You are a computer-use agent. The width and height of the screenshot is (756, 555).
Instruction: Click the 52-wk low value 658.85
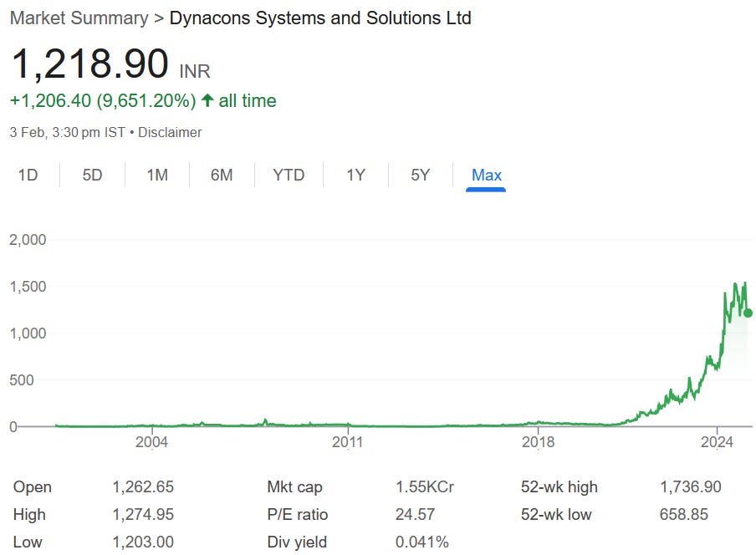tap(684, 514)
